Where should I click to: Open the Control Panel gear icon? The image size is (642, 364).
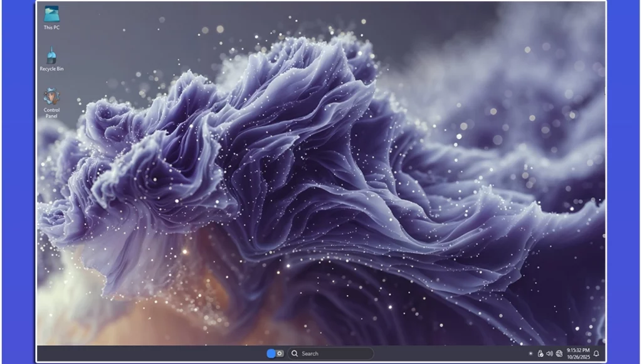pos(51,96)
